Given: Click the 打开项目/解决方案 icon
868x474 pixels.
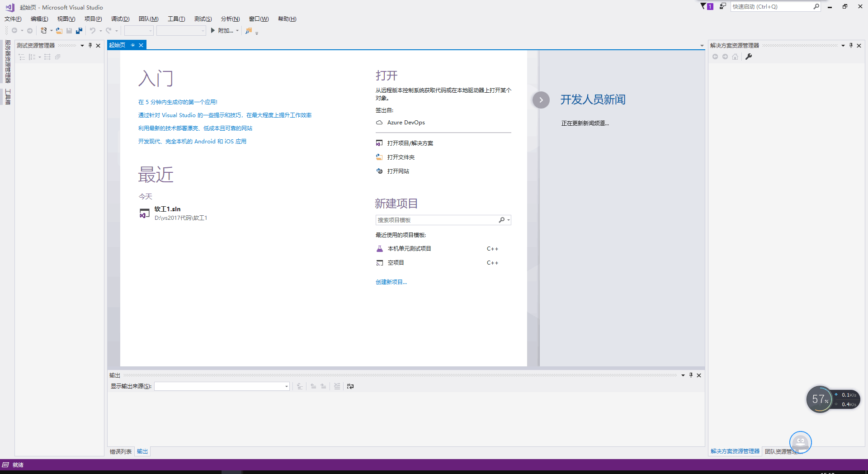Looking at the screenshot, I should (379, 143).
